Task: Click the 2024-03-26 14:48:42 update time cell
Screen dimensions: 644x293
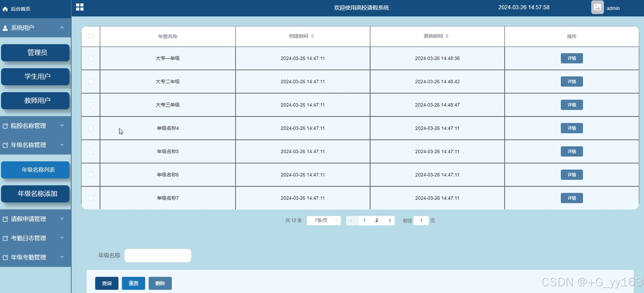Action: (437, 82)
